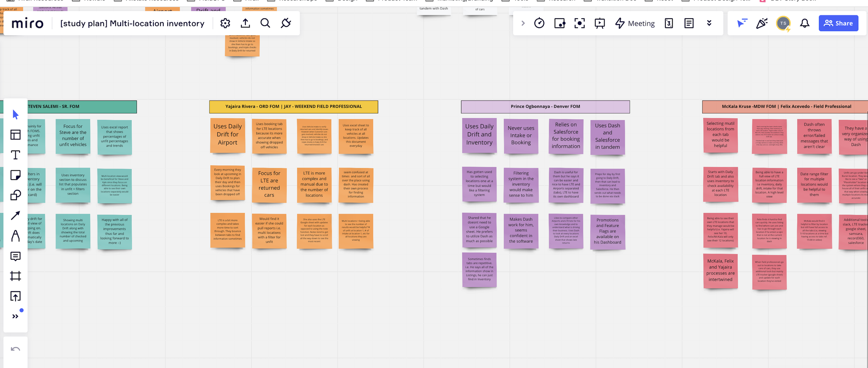This screenshot has height=368, width=868.
Task: Select 'Shared that he doesnt need' sticky
Action: [479, 230]
